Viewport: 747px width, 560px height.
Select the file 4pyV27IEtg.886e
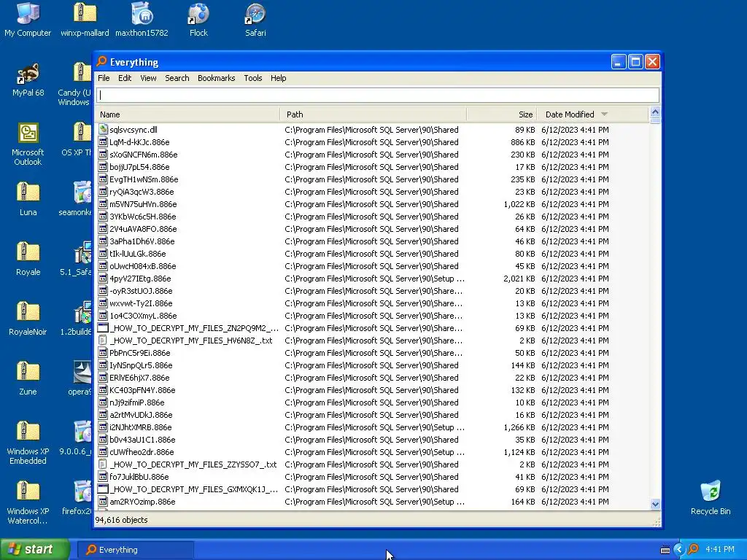[140, 278]
